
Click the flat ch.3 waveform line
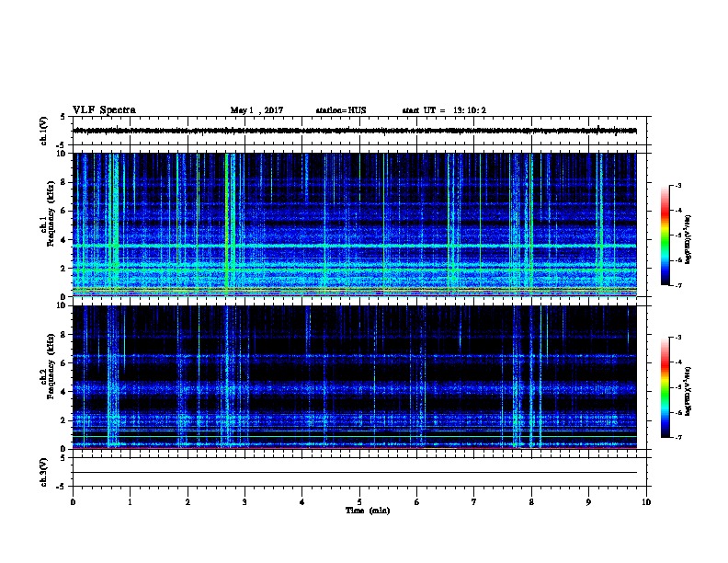[x=355, y=473]
